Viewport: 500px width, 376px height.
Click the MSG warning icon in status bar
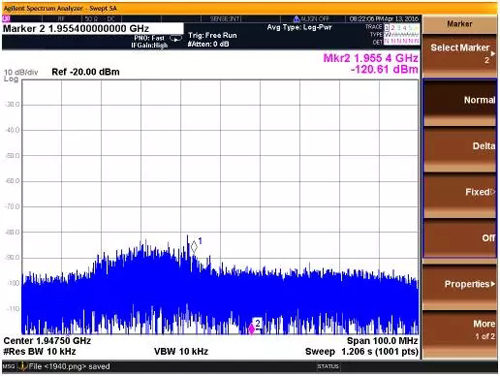pyautogui.click(x=22, y=366)
